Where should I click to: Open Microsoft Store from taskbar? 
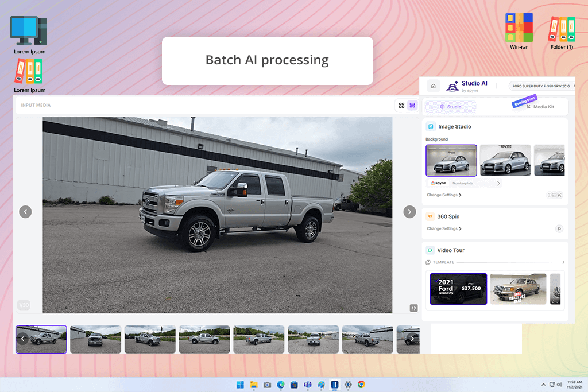click(x=295, y=385)
